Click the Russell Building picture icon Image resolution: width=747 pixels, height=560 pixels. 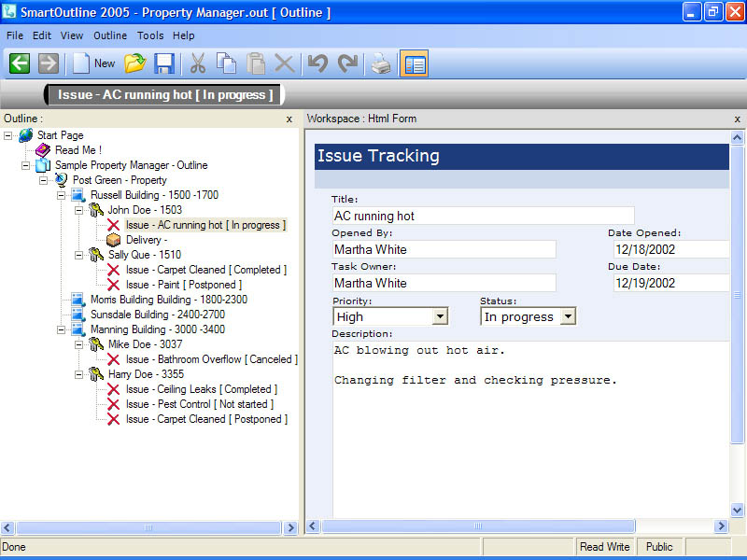click(x=78, y=195)
